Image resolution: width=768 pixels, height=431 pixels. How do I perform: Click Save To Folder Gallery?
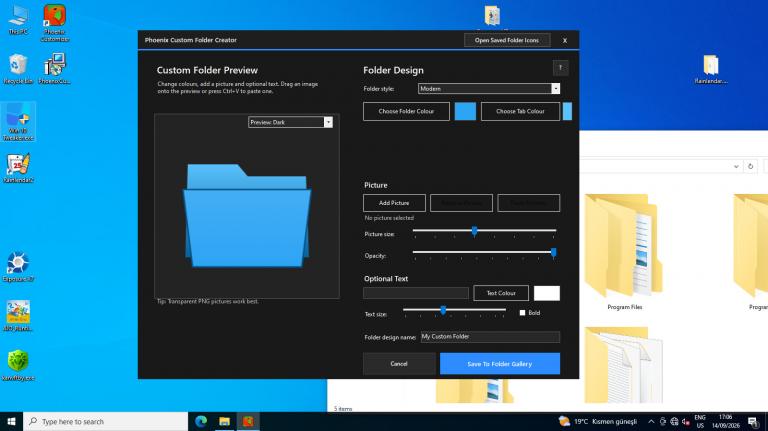point(500,364)
